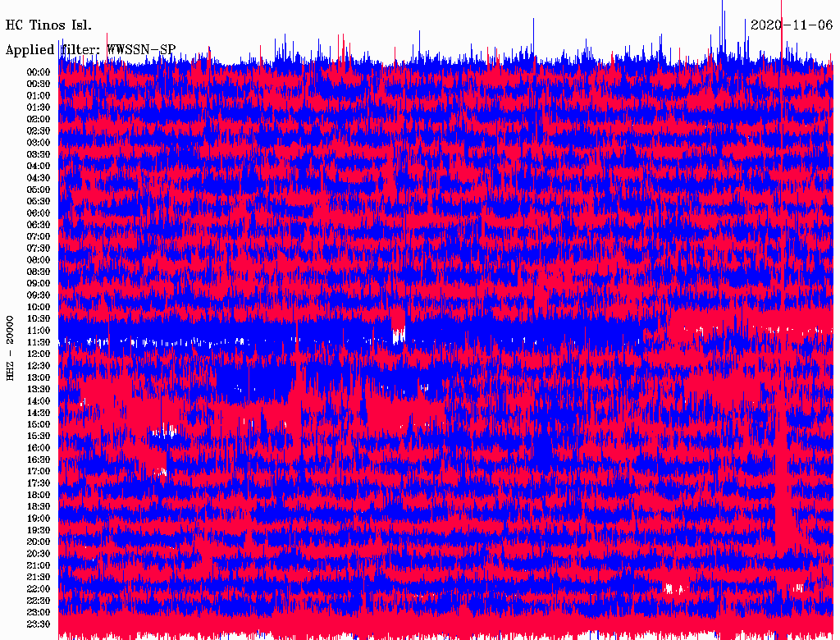This screenshot has height=640, width=840.
Task: Select the 18:30 time row label
Action: click(39, 507)
